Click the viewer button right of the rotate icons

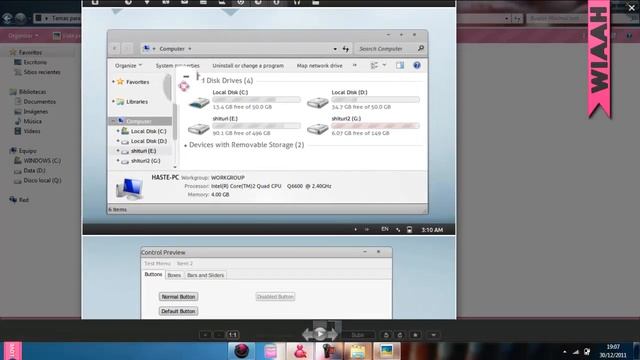point(416,335)
